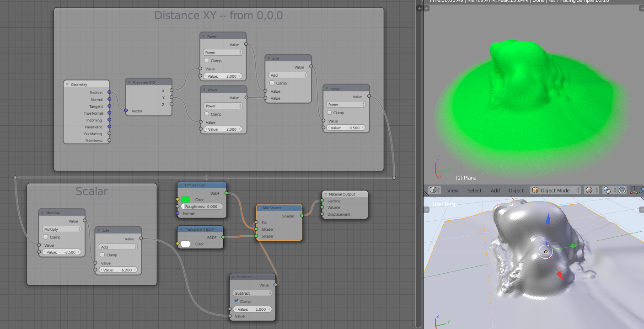Screen dimensions: 644x329
Task: Collapse the Multiply node
Action: pyautogui.click(x=43, y=212)
